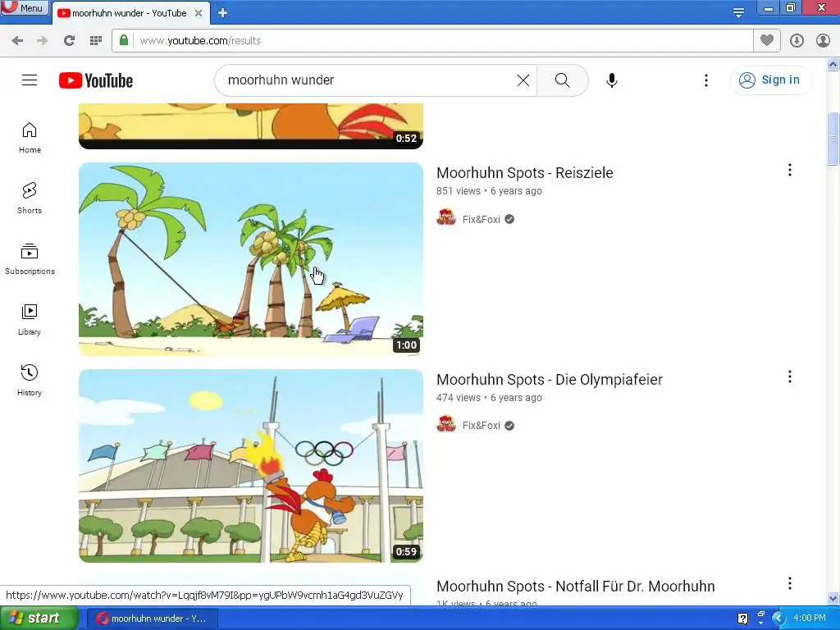Play the 0:52 video thumbnail at top
This screenshot has height=630, width=840.
pos(251,126)
